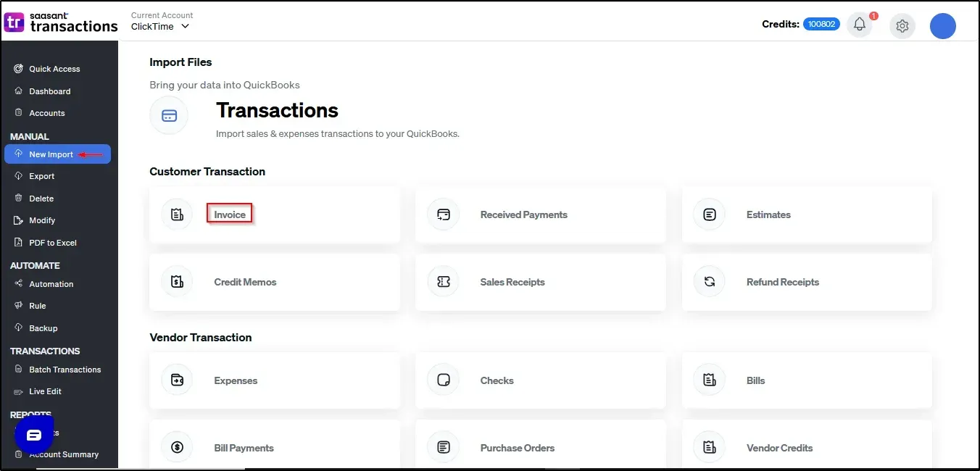Open the blue user profile avatar

click(x=943, y=26)
